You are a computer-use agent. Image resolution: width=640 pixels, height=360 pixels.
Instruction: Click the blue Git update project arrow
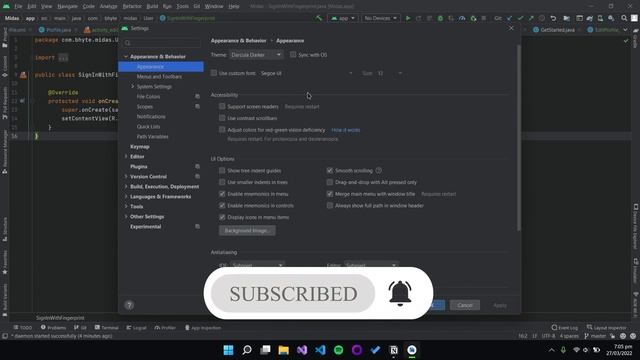point(509,18)
